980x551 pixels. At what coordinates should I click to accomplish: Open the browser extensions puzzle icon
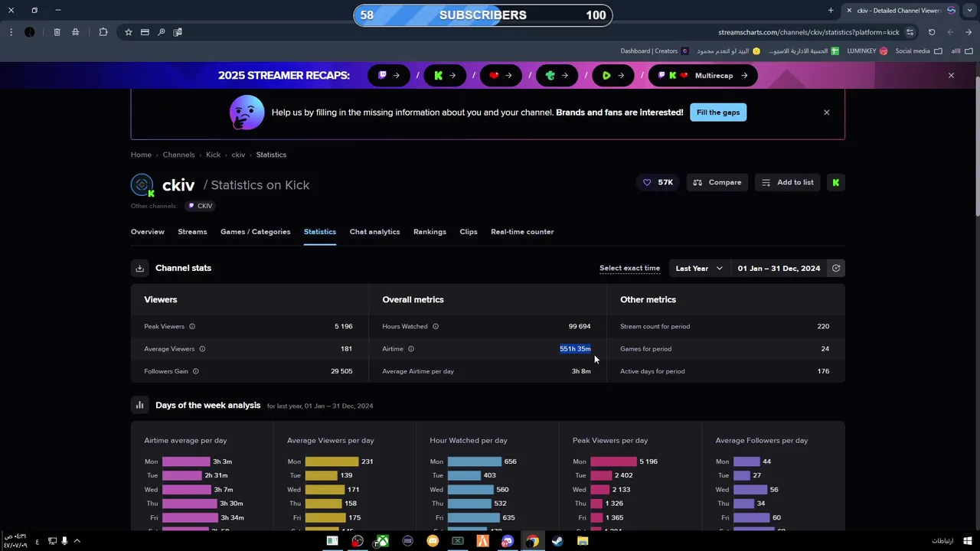point(103,32)
